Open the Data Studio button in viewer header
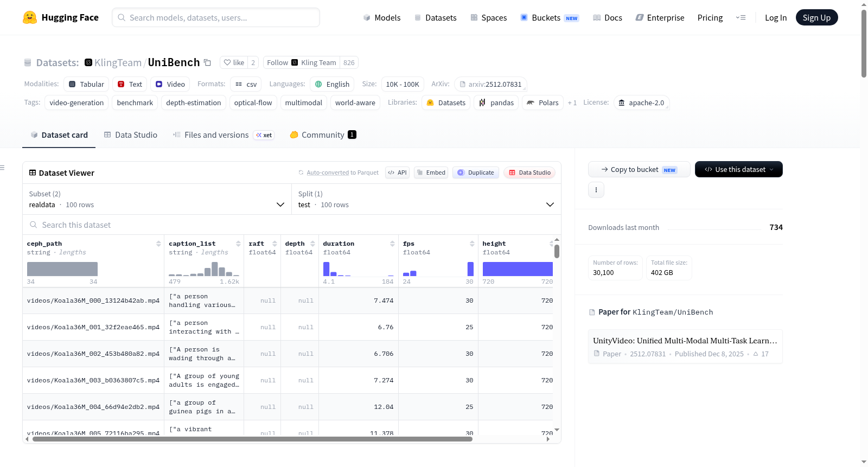The width and height of the screenshot is (868, 467). (529, 172)
